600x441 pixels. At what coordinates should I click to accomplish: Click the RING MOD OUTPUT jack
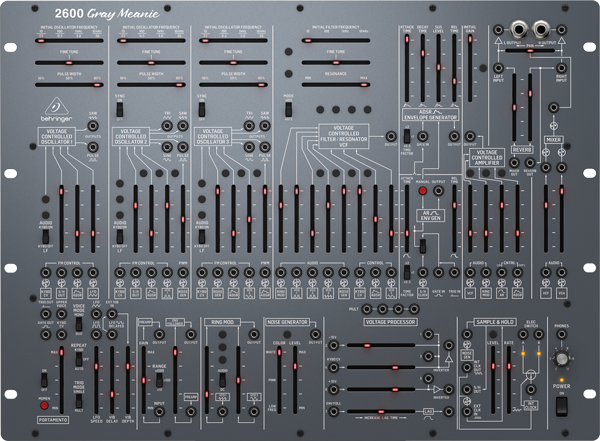[x=253, y=334]
